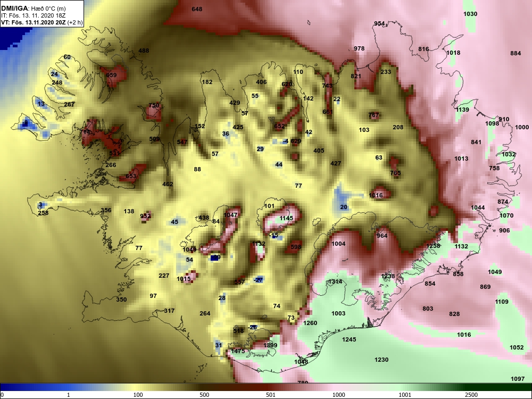Click the map value 1047
Screen dimensions: 532x399
tap(230, 215)
